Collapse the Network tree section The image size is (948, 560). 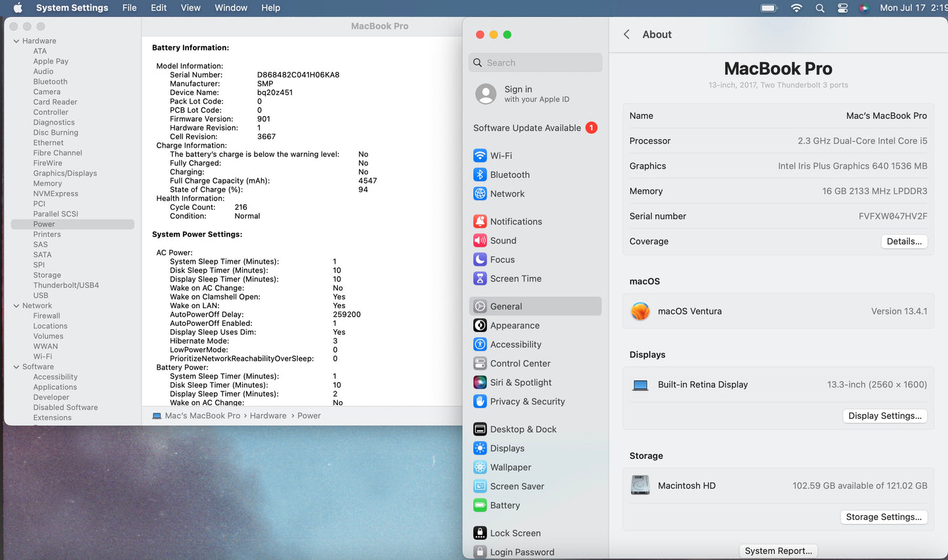[x=16, y=306]
